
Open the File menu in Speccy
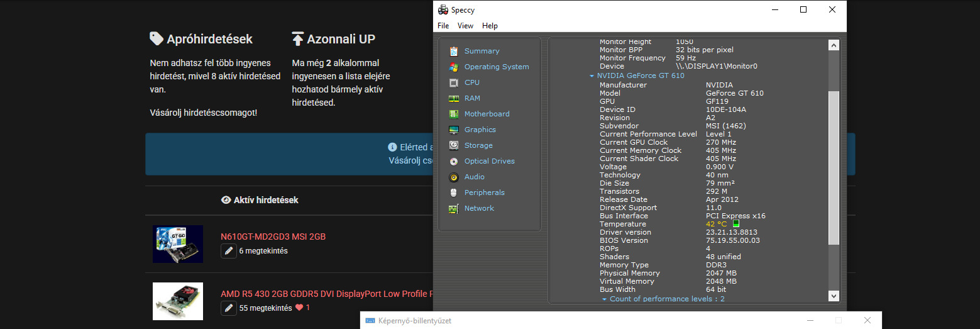(x=443, y=26)
